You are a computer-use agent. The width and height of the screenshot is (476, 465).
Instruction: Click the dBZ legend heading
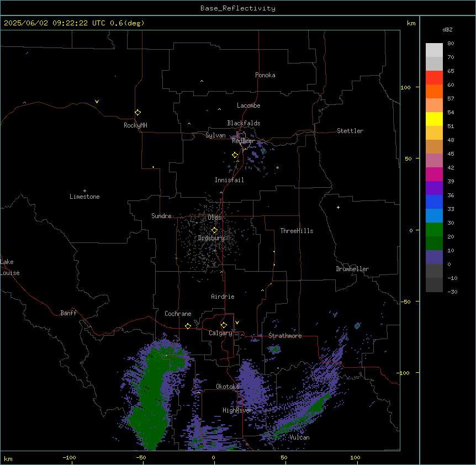coord(447,29)
